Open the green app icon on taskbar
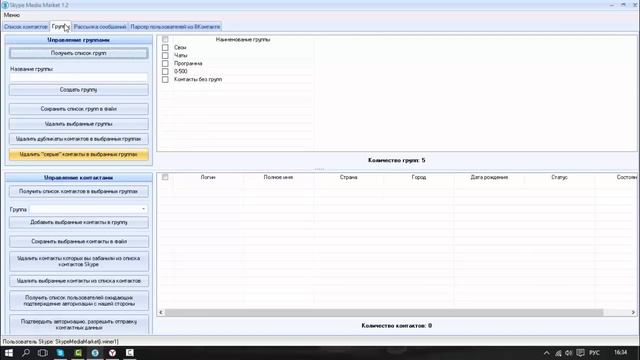The height and width of the screenshot is (360, 640). [78, 353]
